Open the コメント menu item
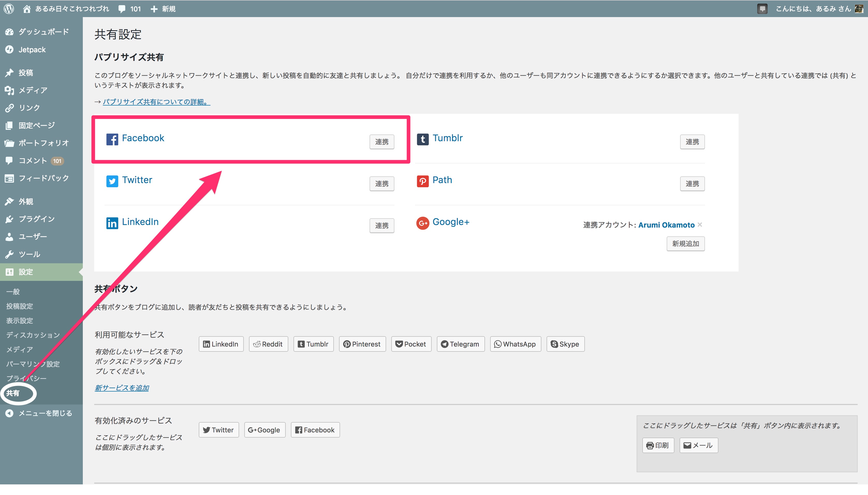868x495 pixels. pyautogui.click(x=41, y=161)
